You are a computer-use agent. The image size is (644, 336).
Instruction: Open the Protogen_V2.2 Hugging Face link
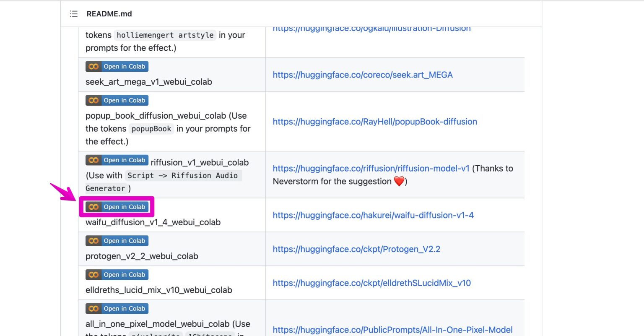pos(356,249)
